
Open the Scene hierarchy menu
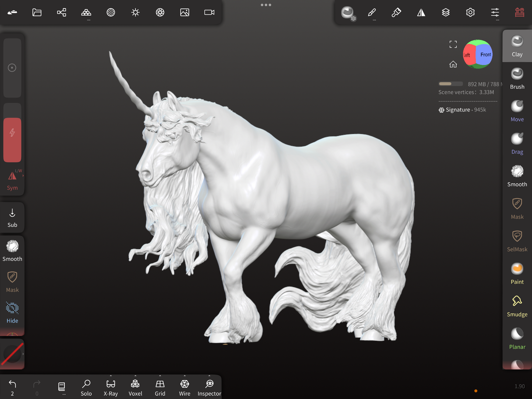pos(61,13)
